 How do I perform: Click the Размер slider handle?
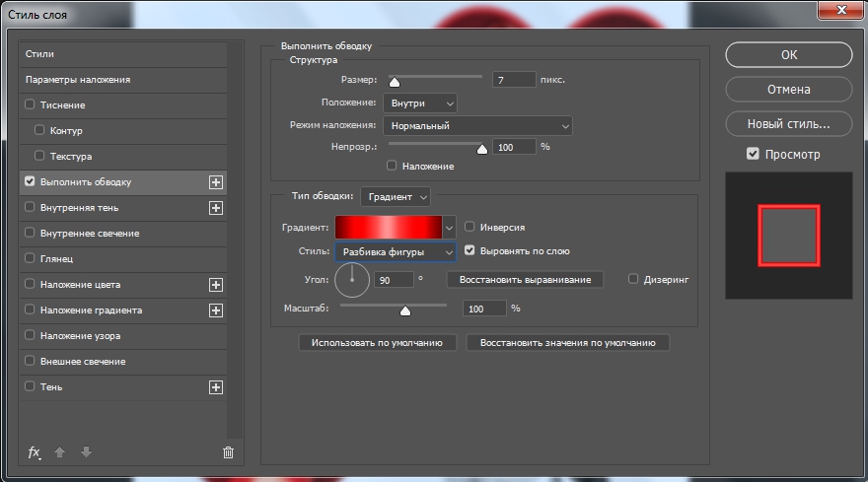(x=395, y=83)
